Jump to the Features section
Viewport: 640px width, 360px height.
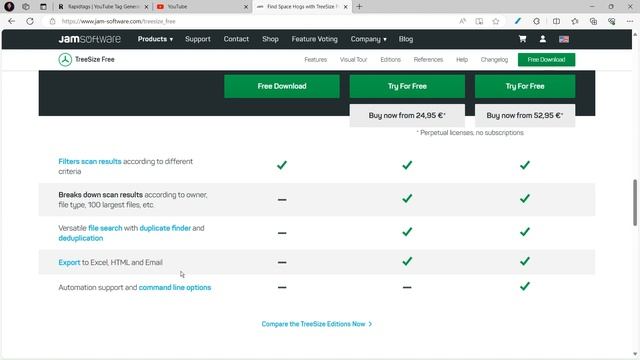coord(316,60)
